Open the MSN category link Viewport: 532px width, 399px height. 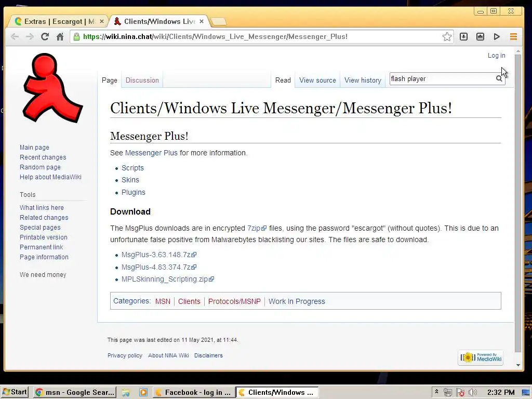(163, 301)
